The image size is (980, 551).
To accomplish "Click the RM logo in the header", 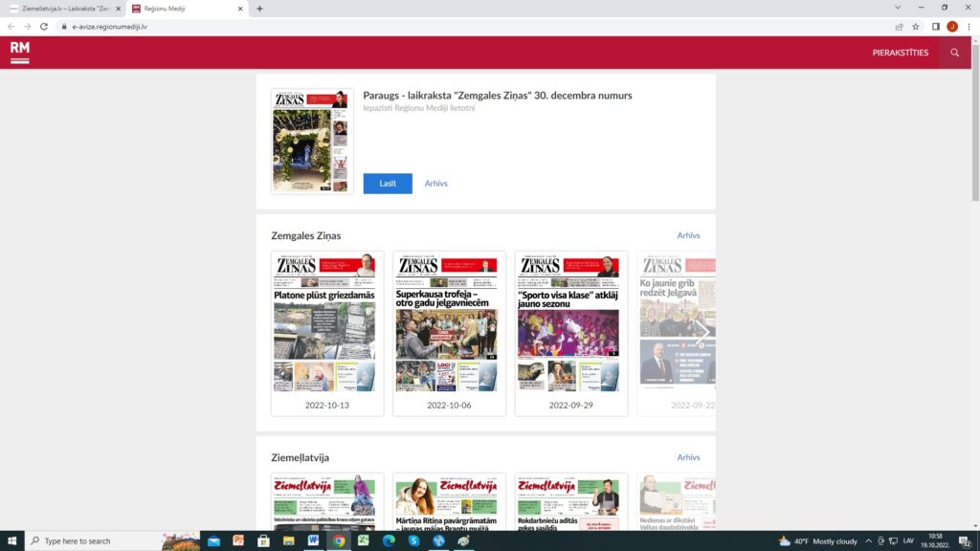I will tap(19, 53).
